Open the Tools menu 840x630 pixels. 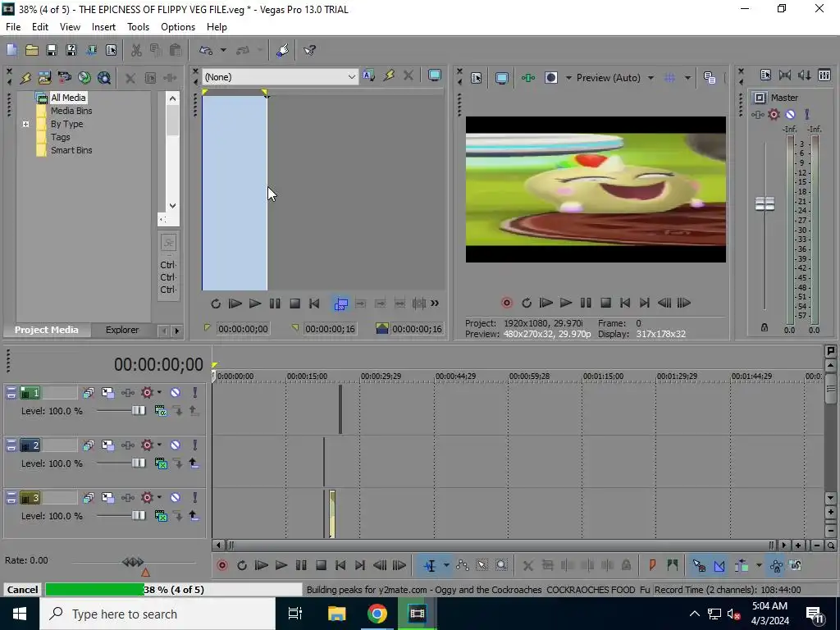click(138, 27)
